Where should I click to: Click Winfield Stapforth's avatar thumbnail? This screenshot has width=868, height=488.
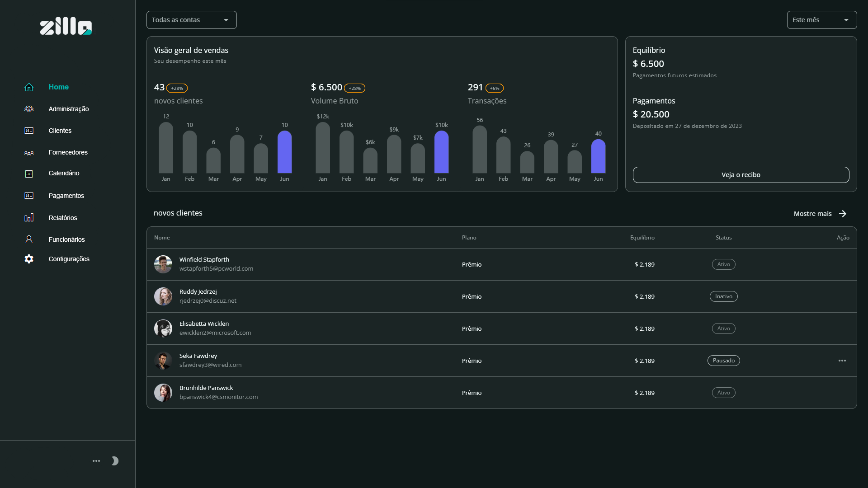(163, 264)
